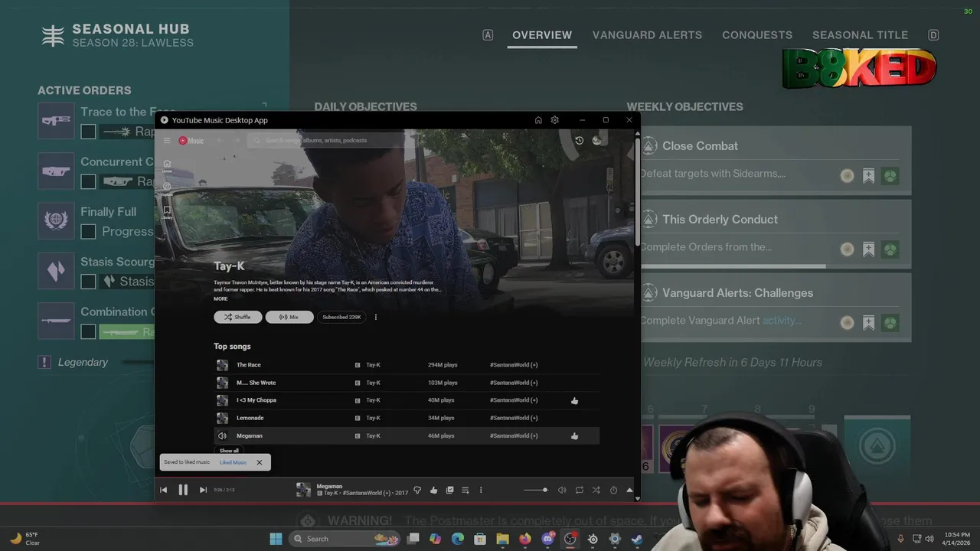Open File Explorer from the taskbar

point(502,539)
